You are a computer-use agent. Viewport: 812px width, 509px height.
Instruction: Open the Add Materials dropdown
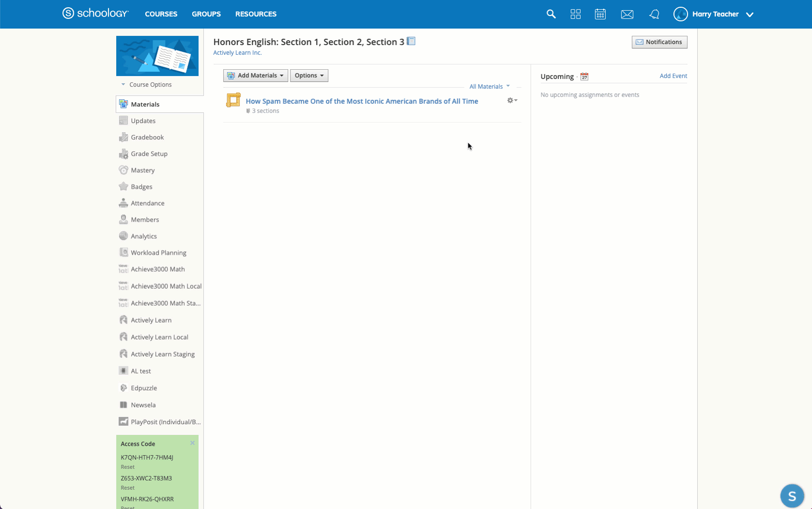(256, 76)
